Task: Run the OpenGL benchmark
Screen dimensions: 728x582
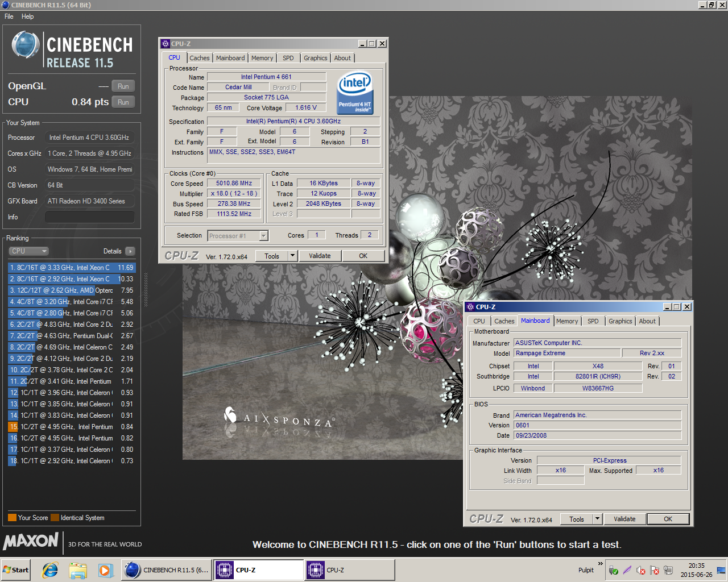Action: [123, 86]
